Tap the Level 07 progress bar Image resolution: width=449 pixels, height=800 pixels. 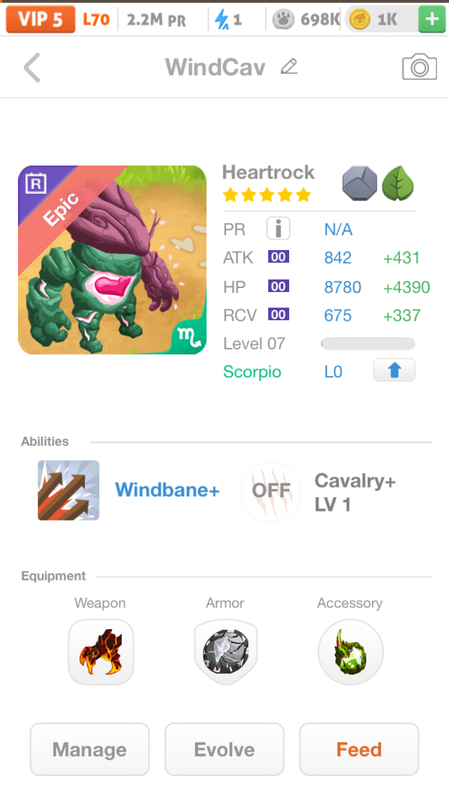pos(368,344)
